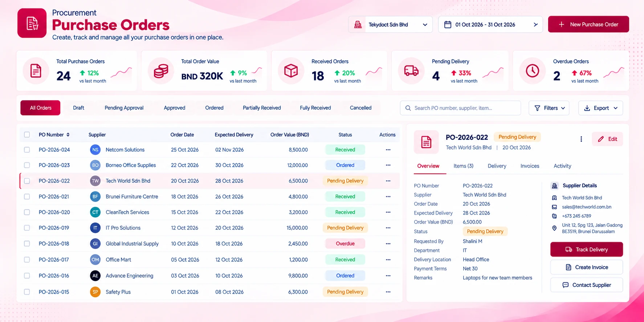
Task: Sort by PO Number column arrows
Action: [x=68, y=135]
